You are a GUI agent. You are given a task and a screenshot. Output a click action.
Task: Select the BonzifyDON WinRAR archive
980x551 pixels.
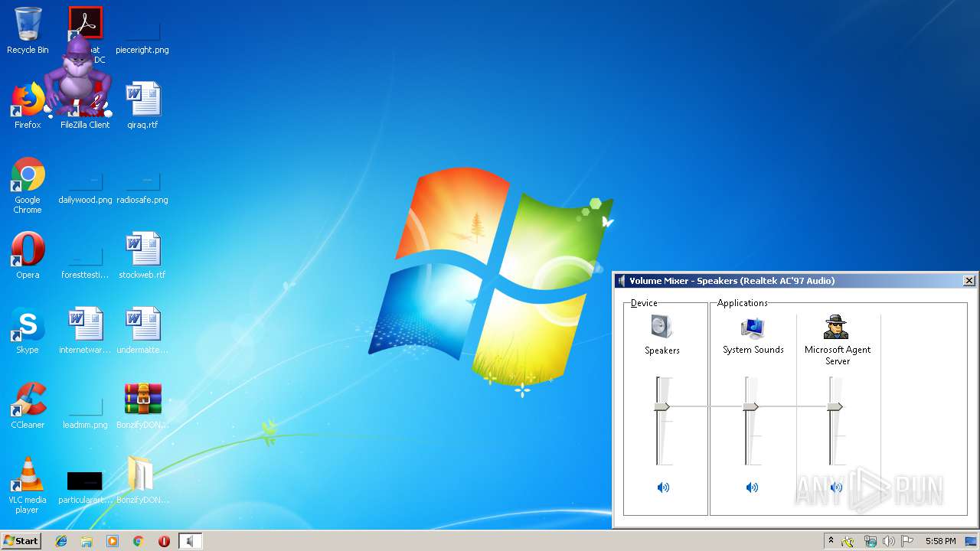coord(142,406)
